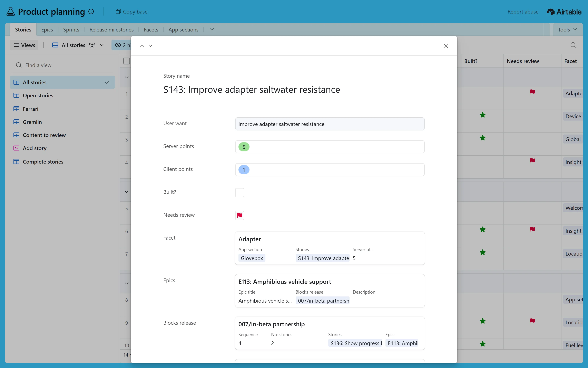Collapse the first row group chevron
This screenshot has height=368, width=588.
click(x=127, y=77)
